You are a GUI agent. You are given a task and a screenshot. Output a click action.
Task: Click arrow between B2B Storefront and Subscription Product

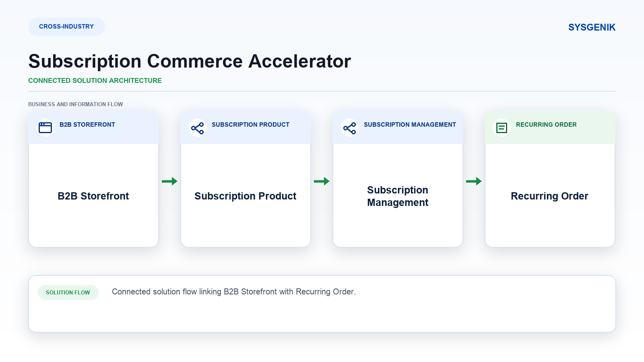pyautogui.click(x=169, y=181)
